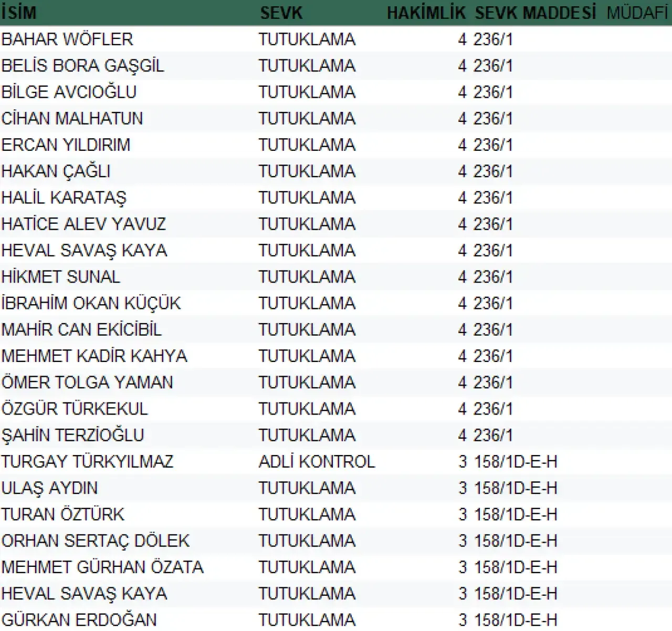This screenshot has height=631, width=672.
Task: Select the ÖZGÜR TÜRKEKUL name cell
Action: coord(75,409)
